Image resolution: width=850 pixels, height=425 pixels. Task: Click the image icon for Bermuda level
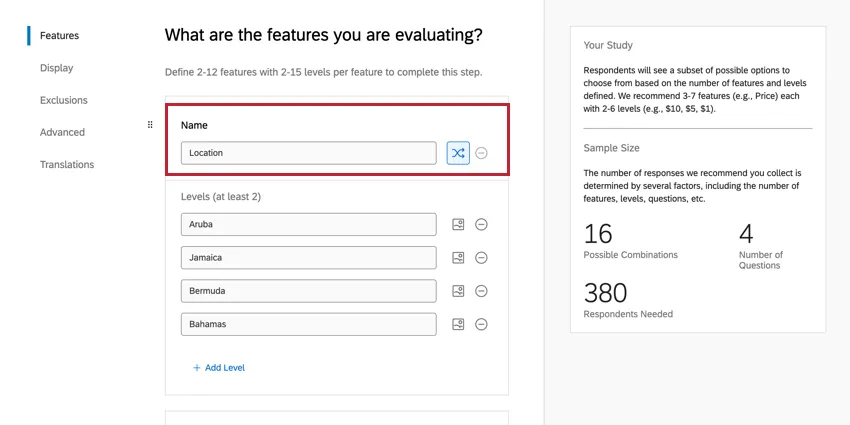click(458, 291)
